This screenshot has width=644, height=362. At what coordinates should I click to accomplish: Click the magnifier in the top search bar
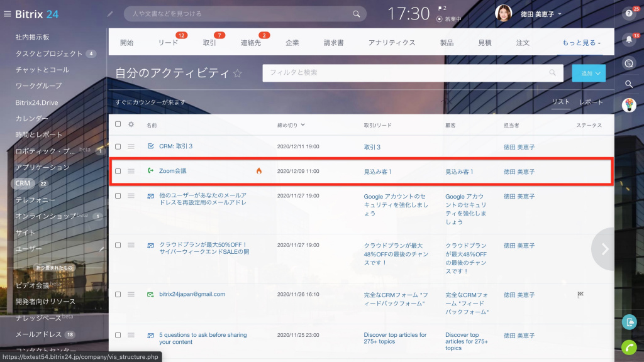click(x=356, y=14)
